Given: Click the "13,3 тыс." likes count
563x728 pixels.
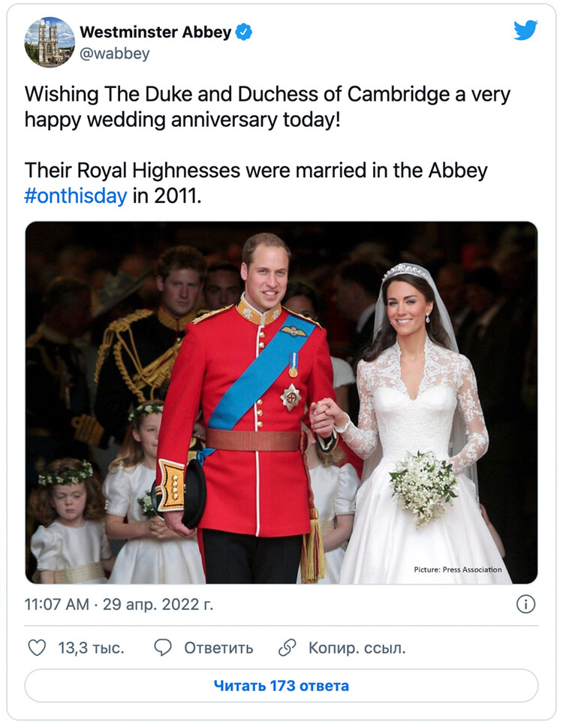Looking at the screenshot, I should coord(91,648).
